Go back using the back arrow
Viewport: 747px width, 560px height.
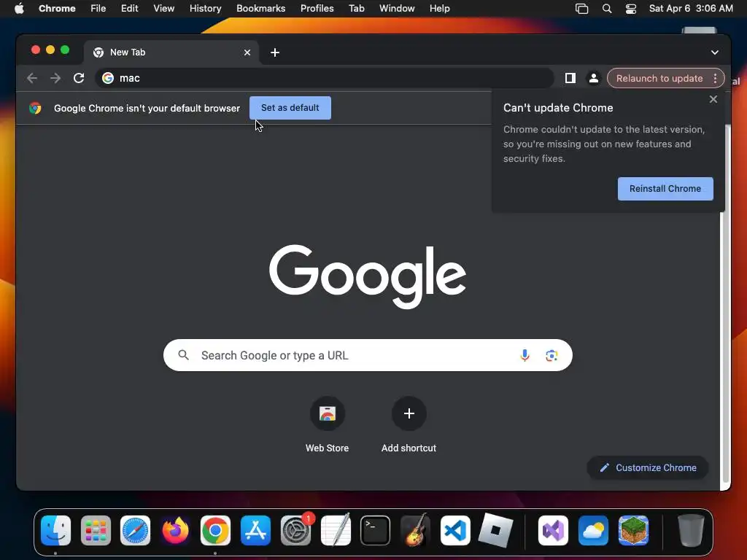tap(32, 78)
